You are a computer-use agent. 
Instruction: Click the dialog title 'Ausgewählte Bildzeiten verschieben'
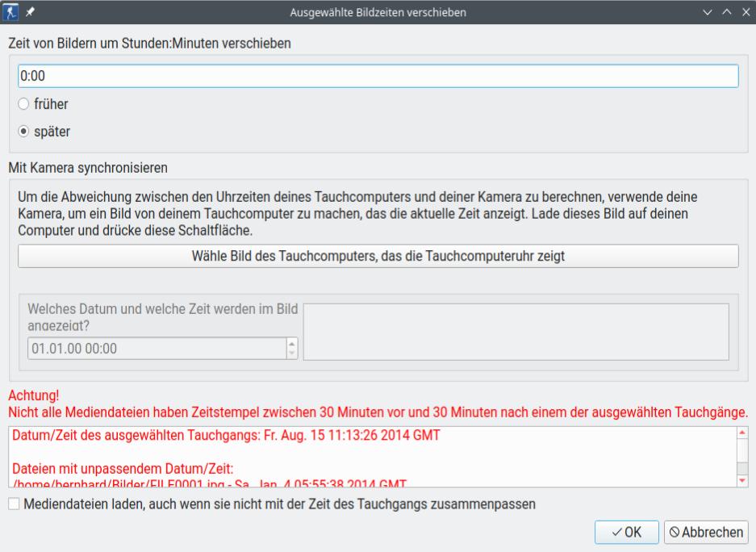coord(378,12)
